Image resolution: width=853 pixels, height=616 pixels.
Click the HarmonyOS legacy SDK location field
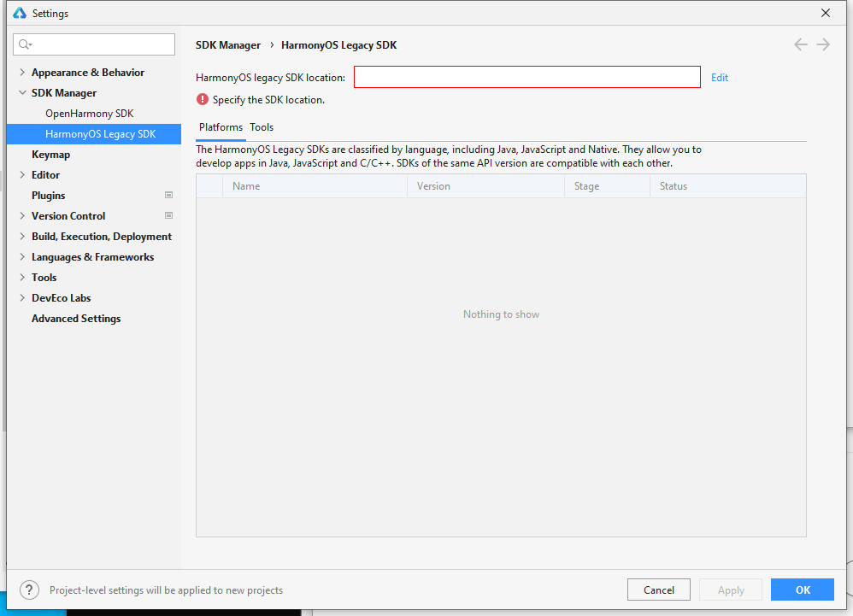point(527,77)
